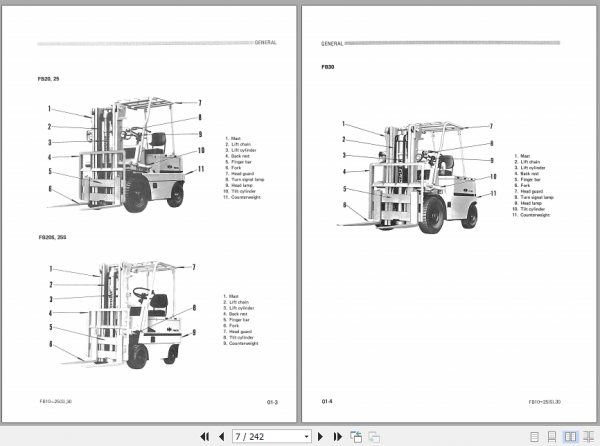Click callout number 11 on FB20, 25 diagram

click(201, 169)
